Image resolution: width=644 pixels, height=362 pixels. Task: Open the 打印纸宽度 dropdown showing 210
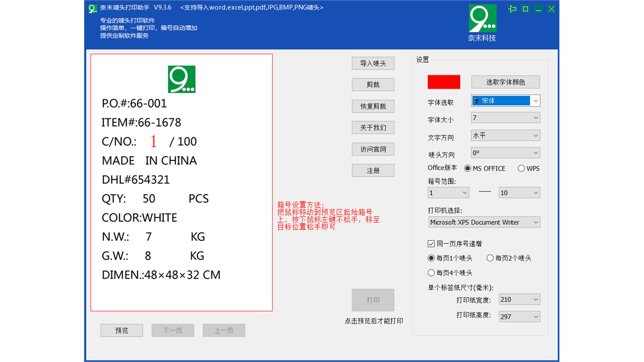pos(520,299)
